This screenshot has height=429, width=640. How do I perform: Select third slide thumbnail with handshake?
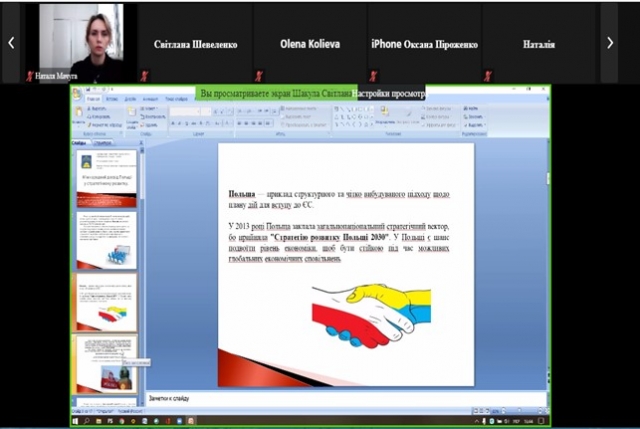107,302
